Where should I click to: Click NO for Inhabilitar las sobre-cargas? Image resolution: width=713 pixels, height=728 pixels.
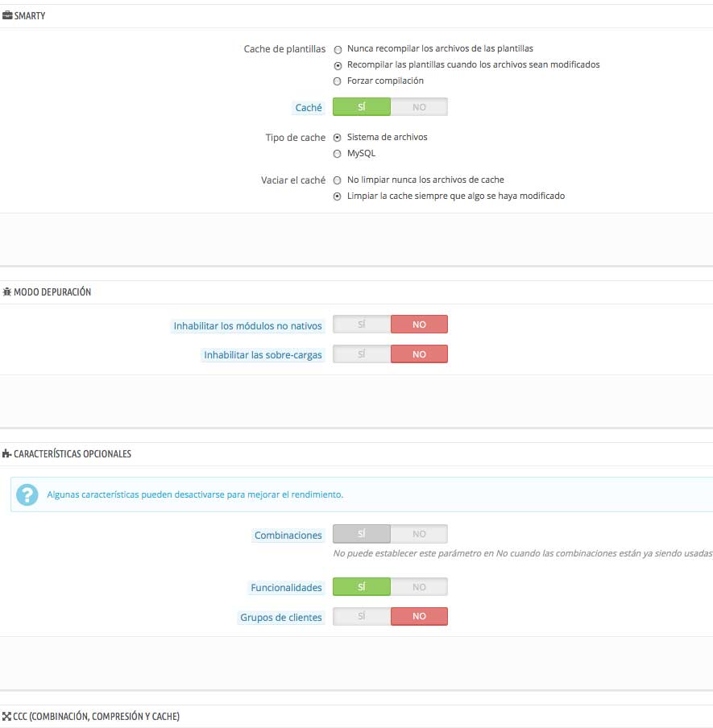point(419,354)
